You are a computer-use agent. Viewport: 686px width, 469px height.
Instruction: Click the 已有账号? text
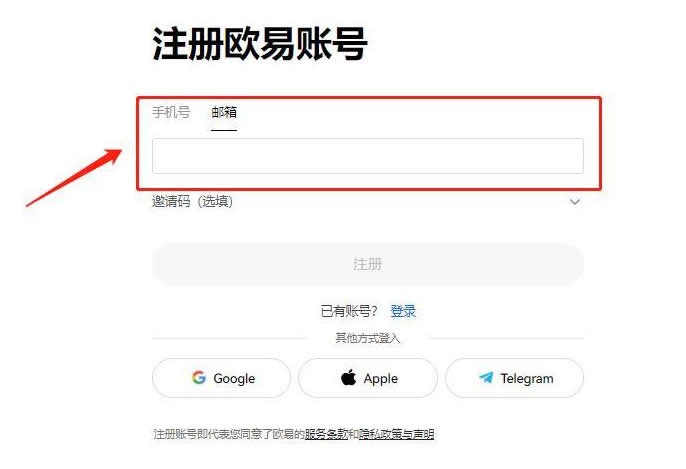point(349,312)
